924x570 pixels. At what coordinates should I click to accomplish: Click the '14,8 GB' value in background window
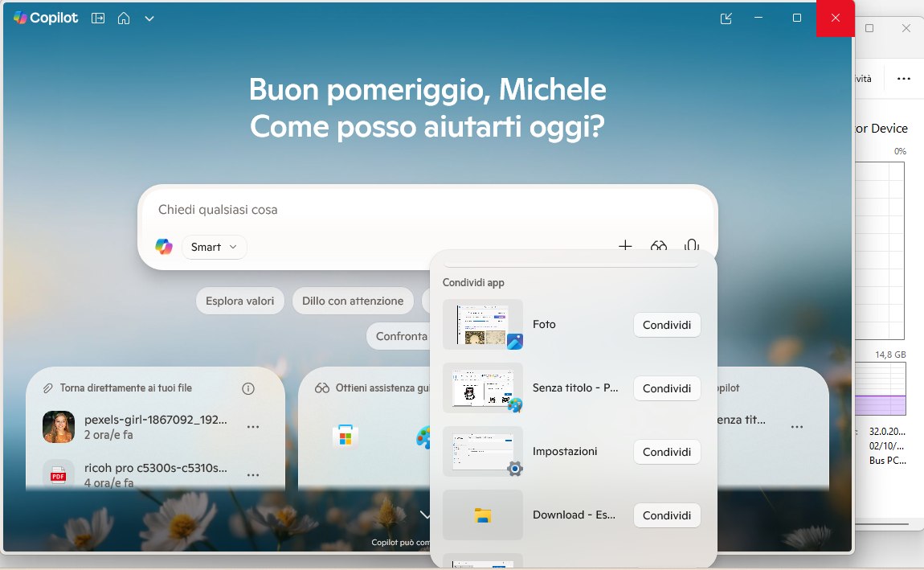[890, 355]
